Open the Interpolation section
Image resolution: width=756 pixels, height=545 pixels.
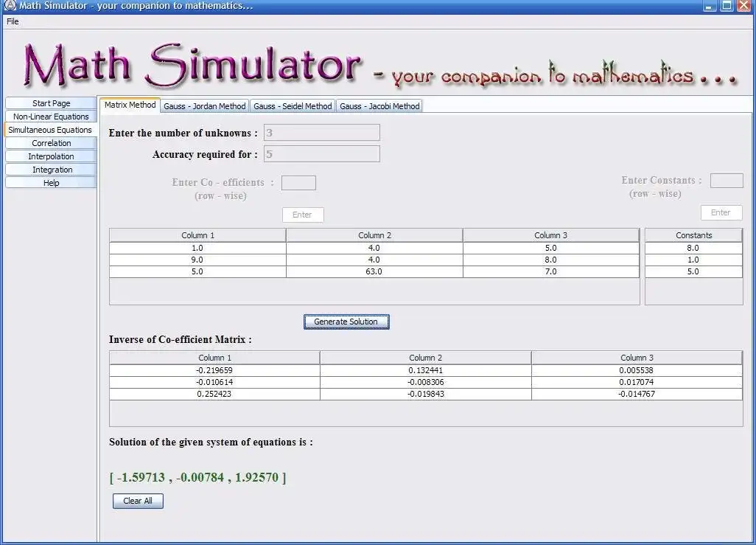(x=51, y=156)
